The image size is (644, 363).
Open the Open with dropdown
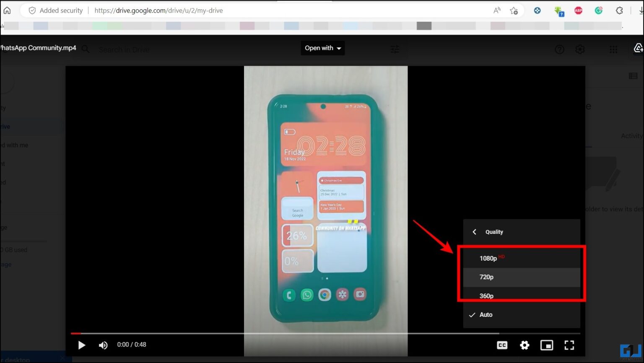pos(322,48)
